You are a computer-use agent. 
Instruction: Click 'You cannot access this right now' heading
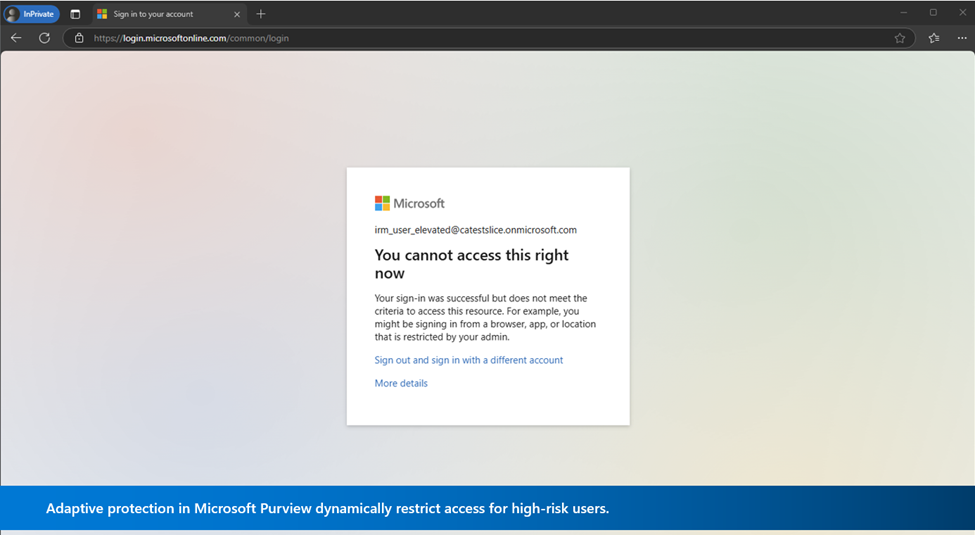pos(471,264)
